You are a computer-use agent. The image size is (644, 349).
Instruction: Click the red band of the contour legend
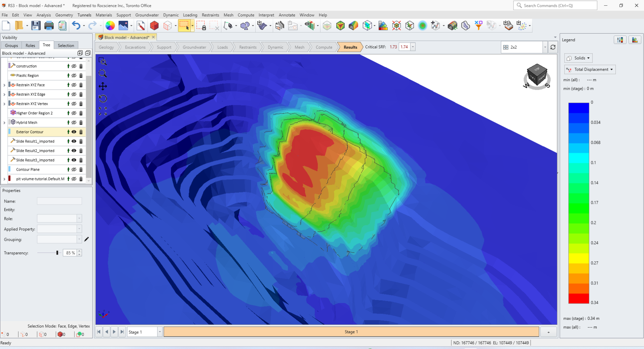578,298
